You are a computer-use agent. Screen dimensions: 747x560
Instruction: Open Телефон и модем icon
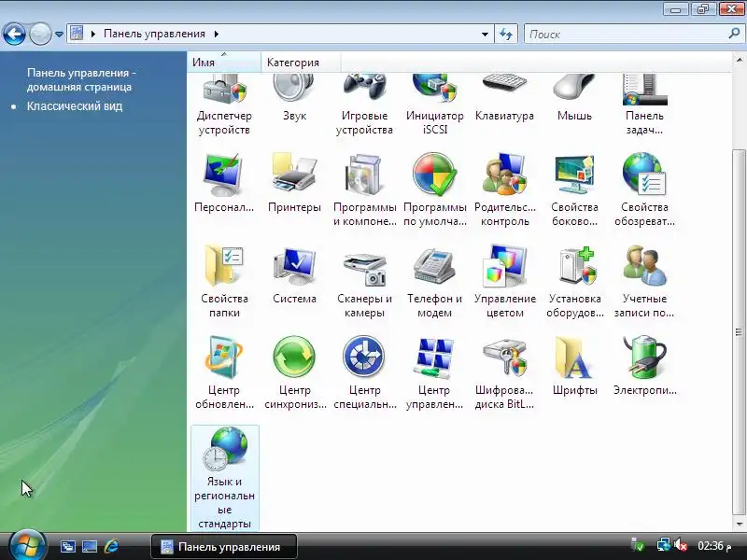click(x=434, y=266)
